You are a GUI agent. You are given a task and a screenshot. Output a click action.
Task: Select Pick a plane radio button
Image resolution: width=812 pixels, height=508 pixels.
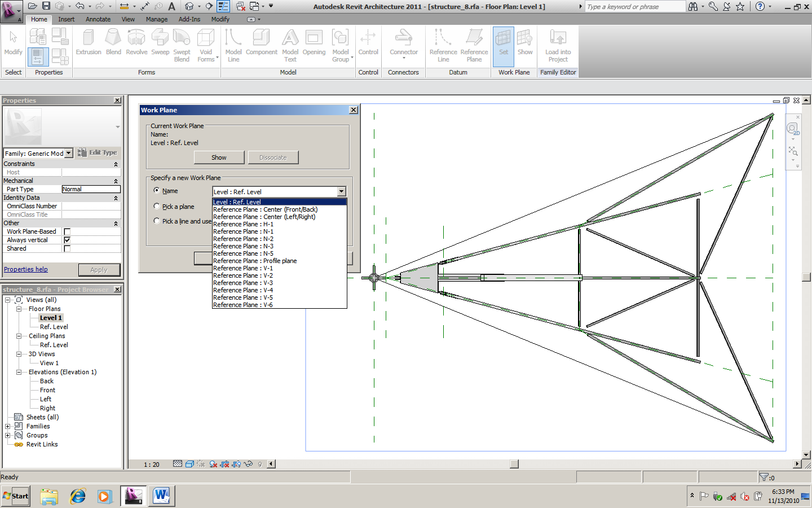[157, 206]
